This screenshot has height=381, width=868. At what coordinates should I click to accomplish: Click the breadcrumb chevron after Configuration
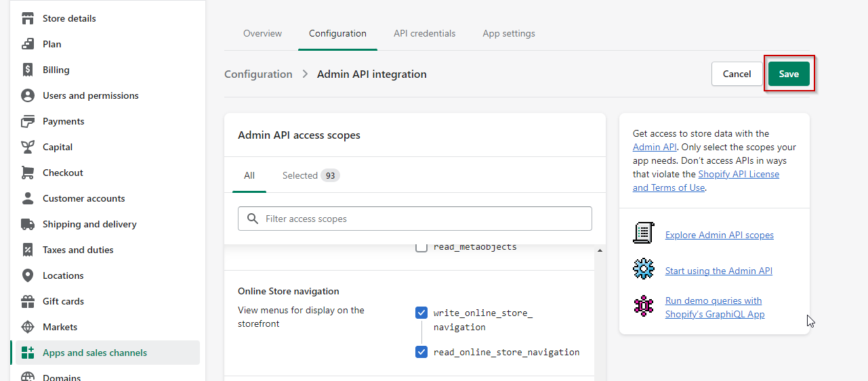click(x=305, y=74)
